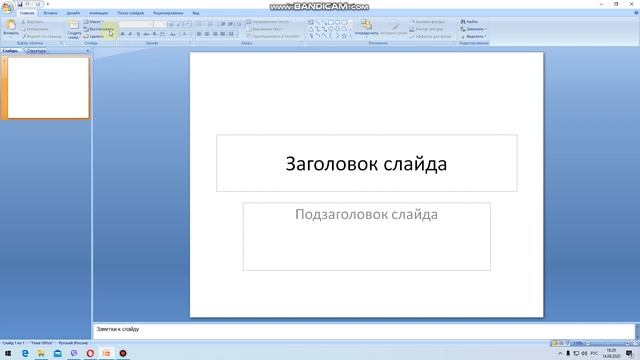Open Shape Outline (Контур фигуры) dropdown
Viewport: 640px width, 360px height.
pos(427,29)
